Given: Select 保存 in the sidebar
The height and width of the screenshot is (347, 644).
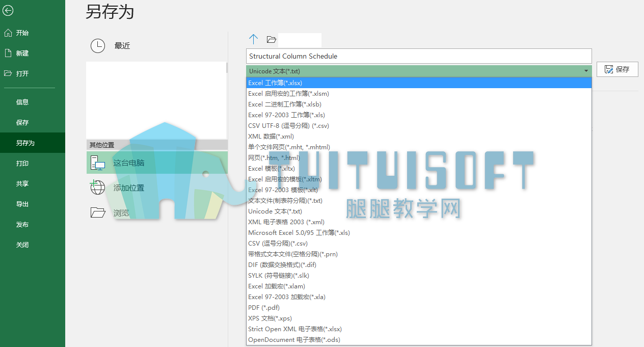Looking at the screenshot, I should click(x=33, y=122).
